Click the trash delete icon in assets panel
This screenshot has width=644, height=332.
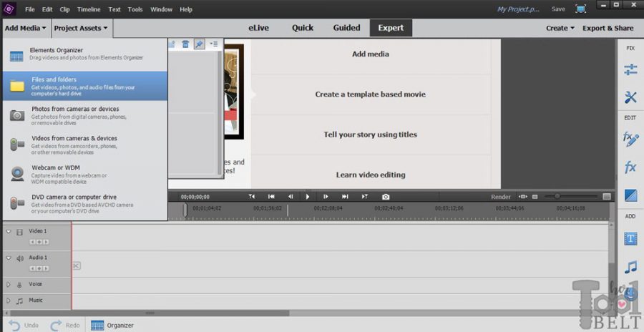point(185,44)
